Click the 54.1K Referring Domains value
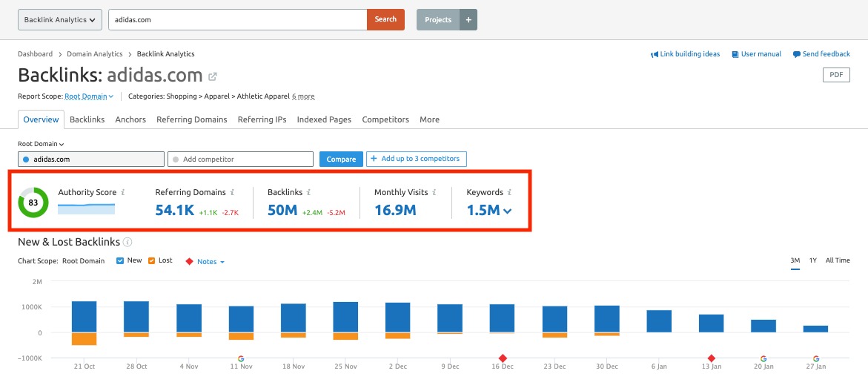Image resolution: width=868 pixels, height=388 pixels. tap(175, 210)
